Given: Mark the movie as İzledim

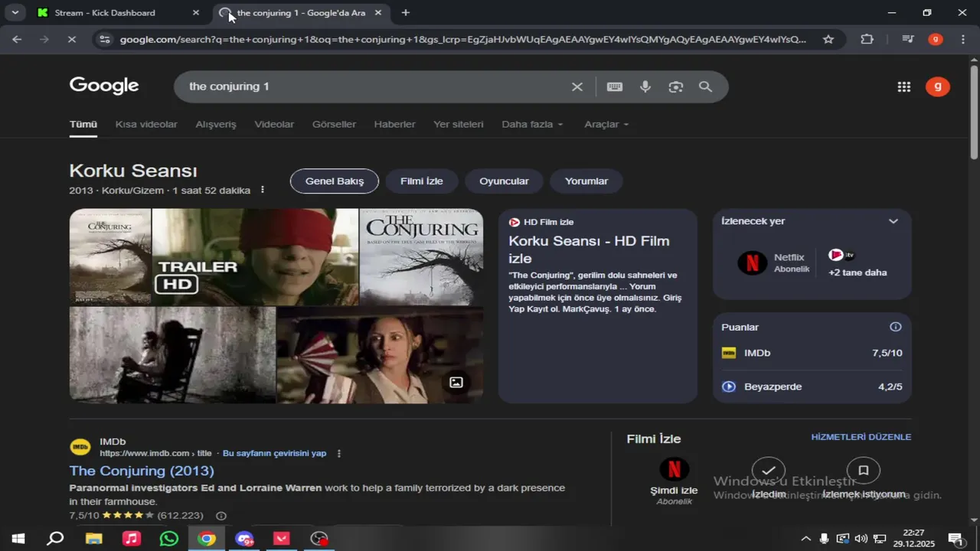Looking at the screenshot, I should 769,470.
